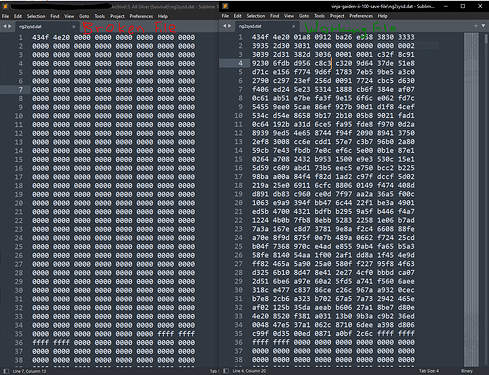Open the Edit menu in the left window
The width and height of the screenshot is (489, 375).
click(x=18, y=16)
